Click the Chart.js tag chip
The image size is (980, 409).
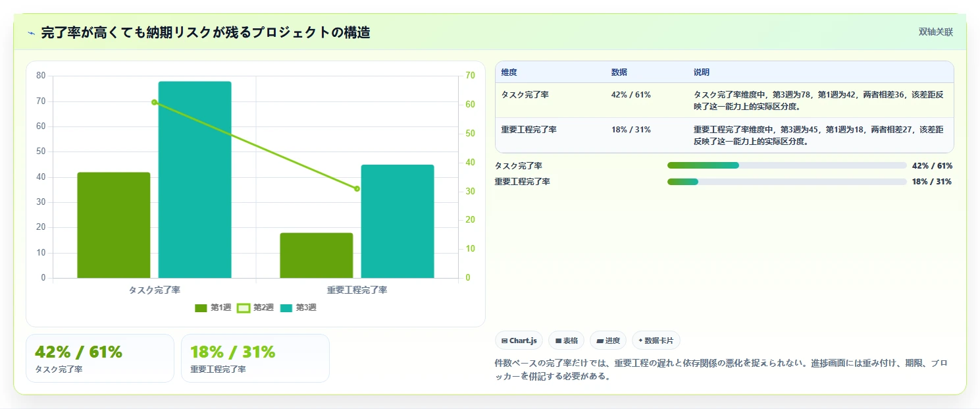pos(519,341)
